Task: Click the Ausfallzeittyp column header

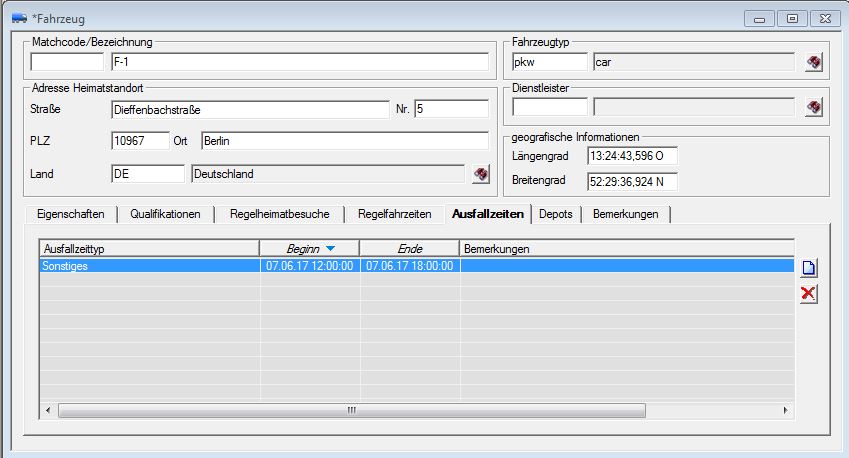Action: coord(148,248)
